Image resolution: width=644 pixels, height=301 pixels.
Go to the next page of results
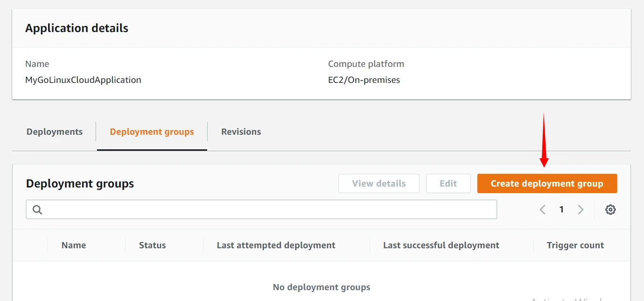tap(580, 210)
